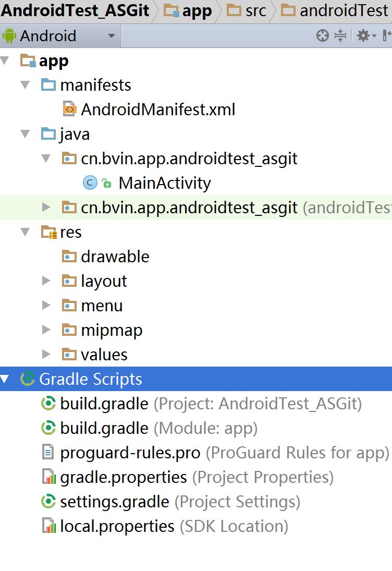
Task: Select the src breadcrumb item
Action: pos(248,10)
